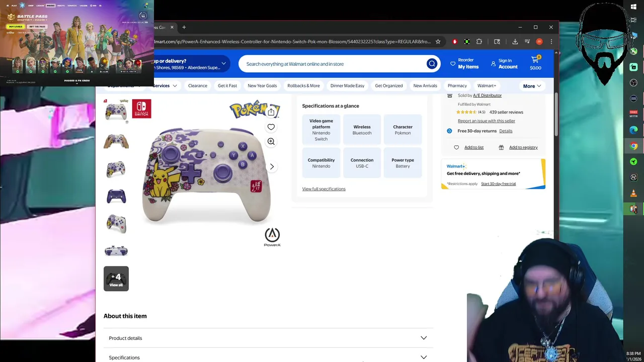Expand the More navigation dropdown
Image resolution: width=644 pixels, height=362 pixels.
pyautogui.click(x=532, y=86)
